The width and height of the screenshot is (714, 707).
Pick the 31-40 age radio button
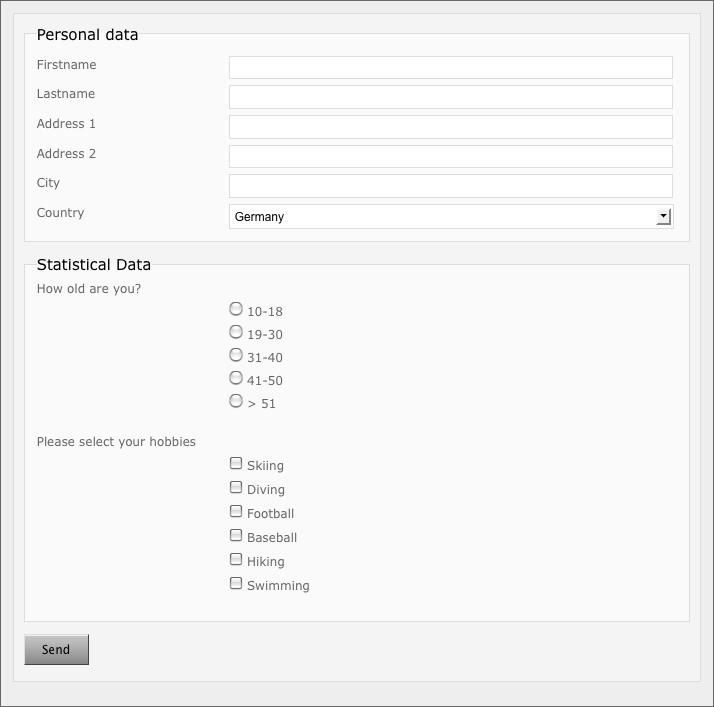(x=236, y=355)
